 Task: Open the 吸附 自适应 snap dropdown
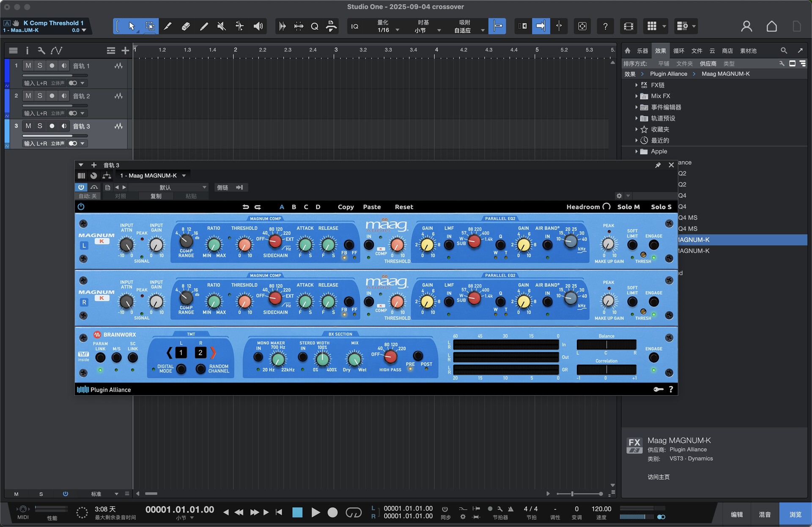469,26
